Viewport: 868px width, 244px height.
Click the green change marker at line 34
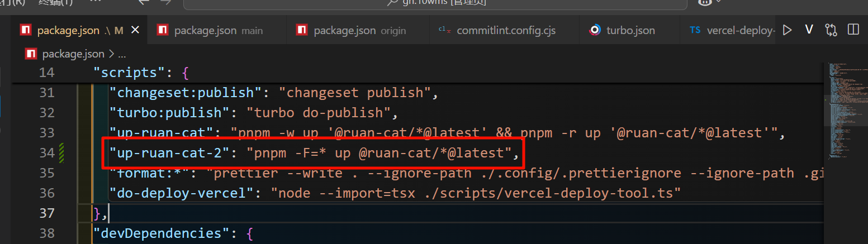click(61, 152)
